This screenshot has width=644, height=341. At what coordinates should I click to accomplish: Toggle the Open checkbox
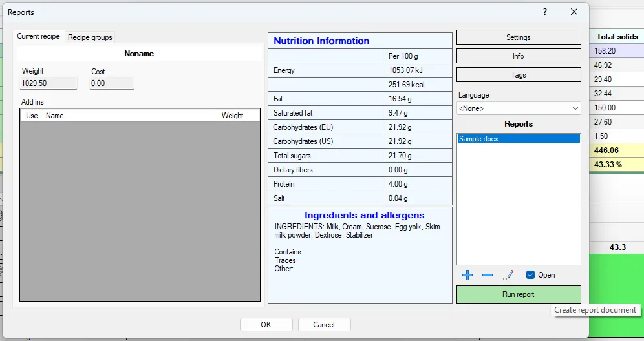530,275
